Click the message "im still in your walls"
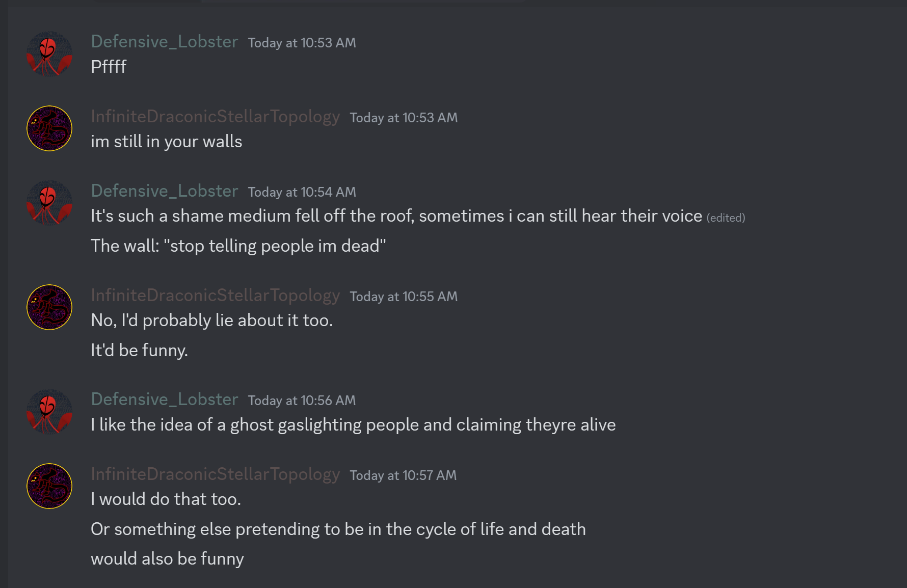The height and width of the screenshot is (588, 907). [x=166, y=142]
